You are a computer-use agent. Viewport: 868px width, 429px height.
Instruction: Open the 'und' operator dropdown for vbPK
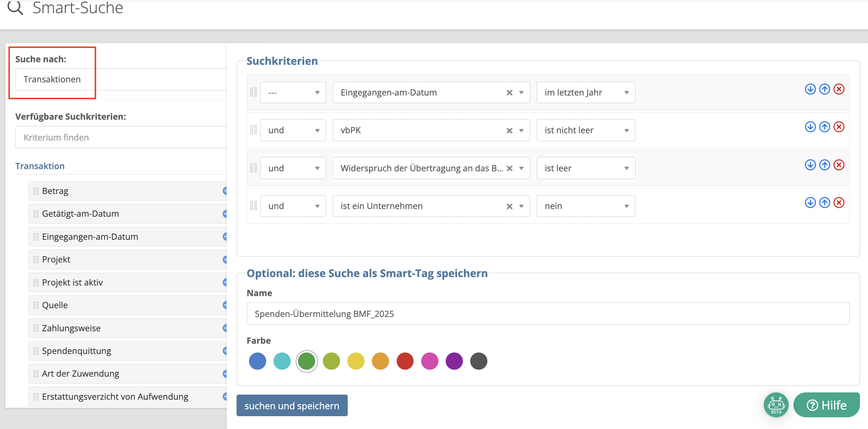click(x=293, y=130)
